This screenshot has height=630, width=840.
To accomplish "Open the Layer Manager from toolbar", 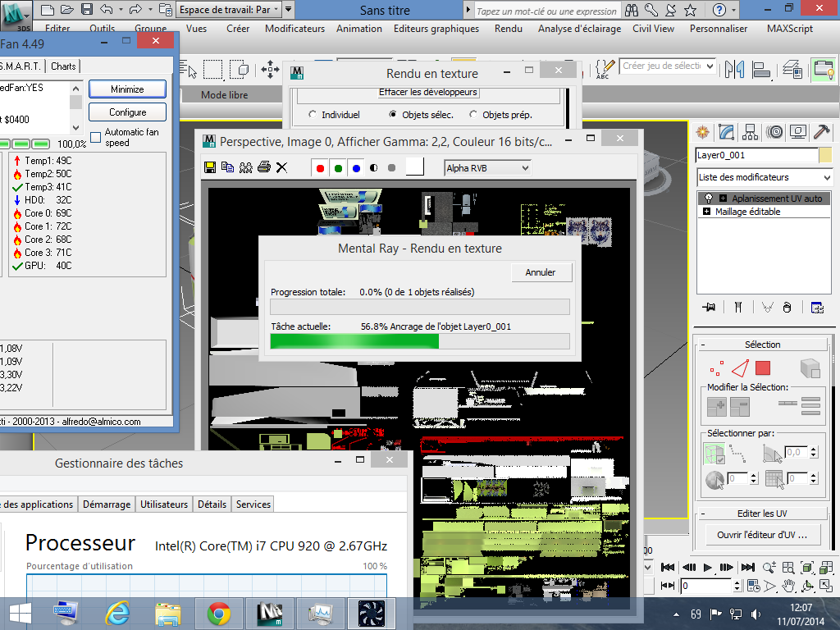I will point(792,69).
